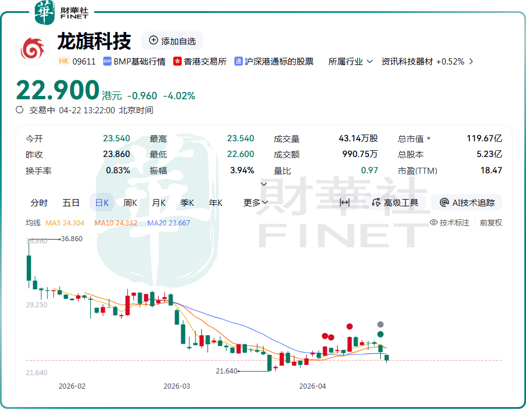Open 高级工具 advanced tools
This screenshot has height=420, width=526.
395,202
